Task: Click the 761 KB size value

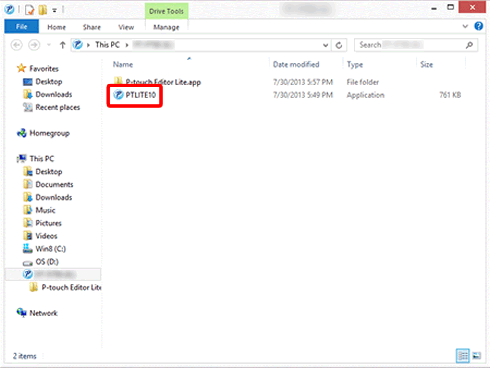Action: pyautogui.click(x=450, y=95)
